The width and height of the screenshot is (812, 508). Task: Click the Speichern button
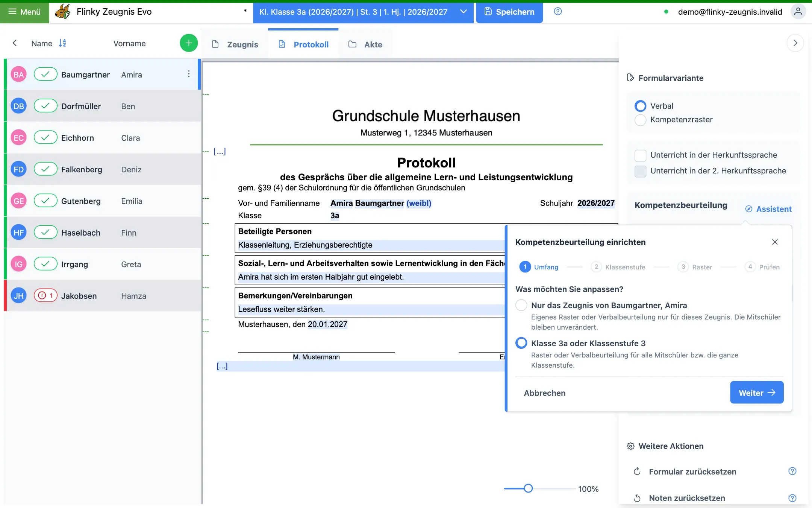coord(509,12)
